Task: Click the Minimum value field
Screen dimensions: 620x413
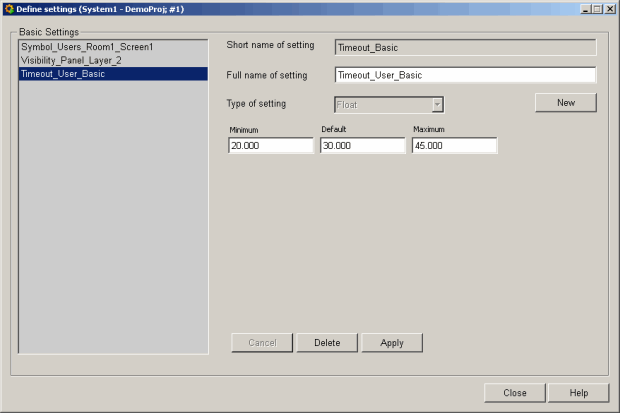Action: [x=270, y=146]
